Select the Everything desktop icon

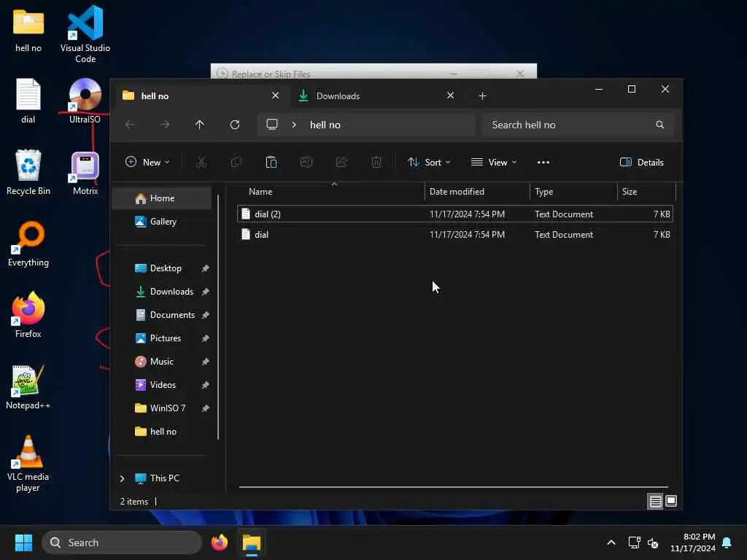[x=28, y=244]
